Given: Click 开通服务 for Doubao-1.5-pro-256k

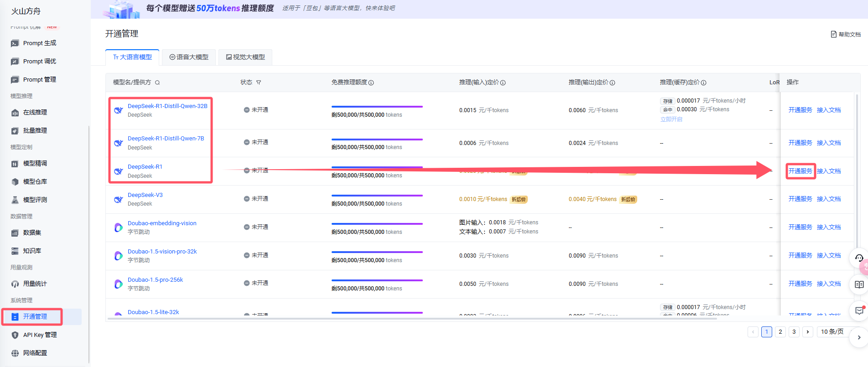Looking at the screenshot, I should [x=800, y=284].
